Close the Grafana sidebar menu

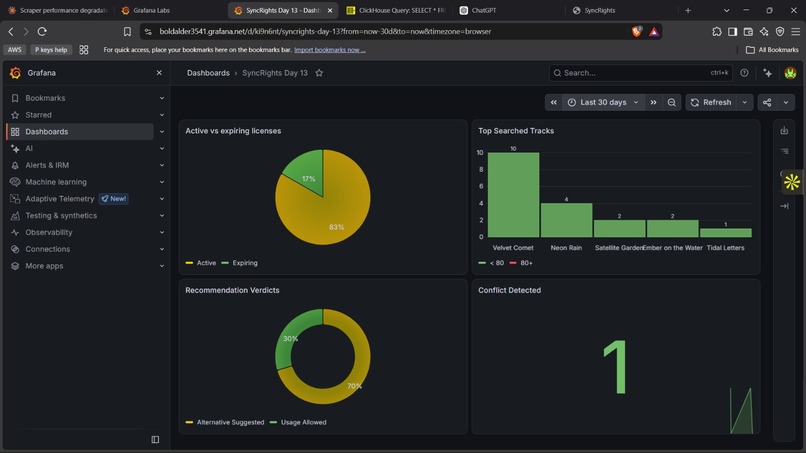click(x=159, y=73)
